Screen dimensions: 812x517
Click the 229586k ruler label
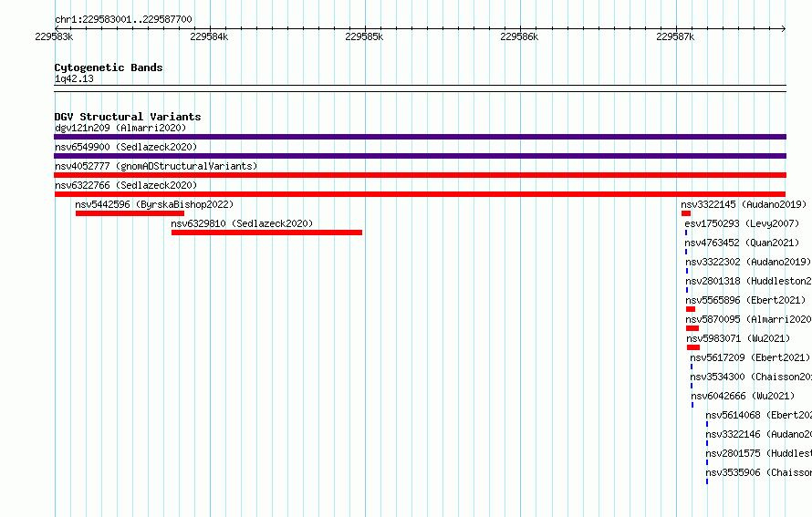click(519, 36)
